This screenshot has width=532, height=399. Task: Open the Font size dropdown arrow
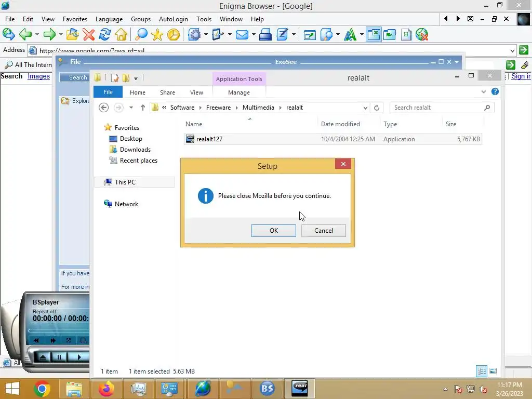click(x=362, y=34)
